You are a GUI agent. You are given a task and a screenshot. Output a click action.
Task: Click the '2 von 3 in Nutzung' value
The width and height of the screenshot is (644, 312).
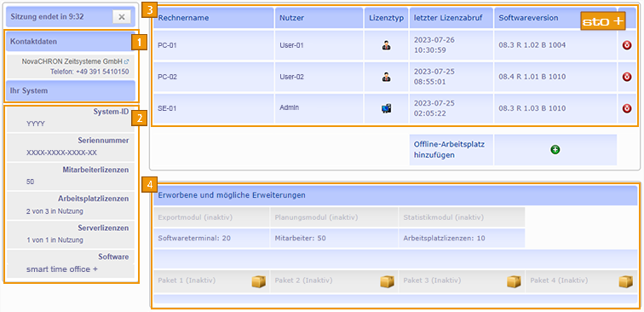(x=55, y=211)
